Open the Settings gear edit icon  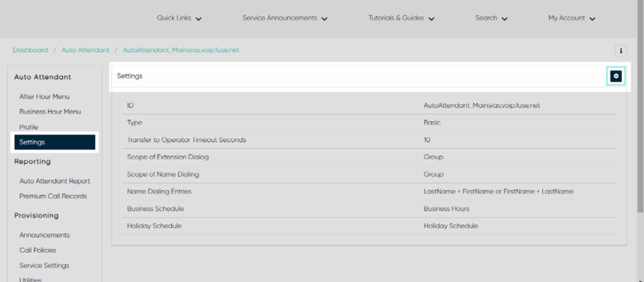(x=615, y=76)
